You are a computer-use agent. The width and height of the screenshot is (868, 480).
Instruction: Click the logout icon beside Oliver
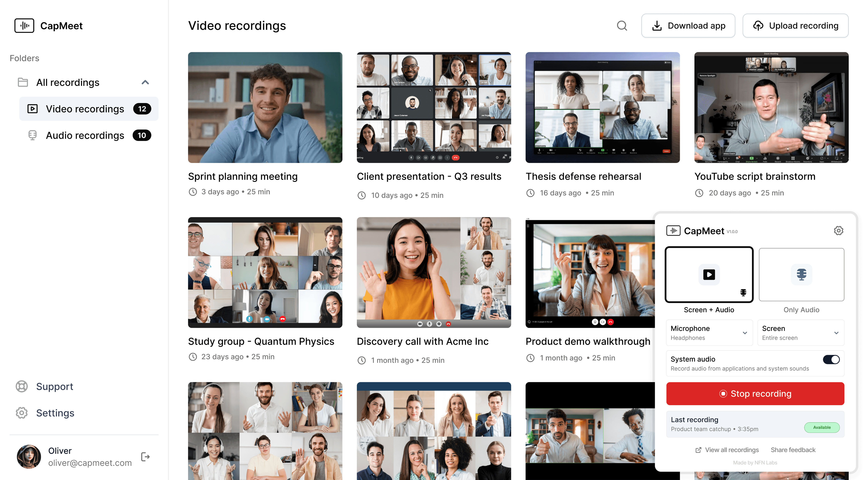click(145, 457)
